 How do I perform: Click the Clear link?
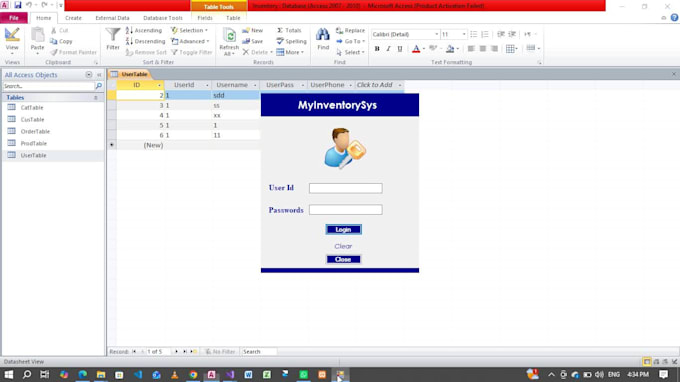[x=343, y=246]
